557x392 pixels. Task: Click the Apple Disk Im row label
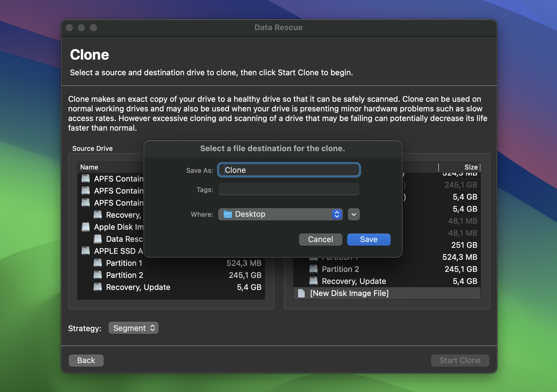(x=119, y=227)
